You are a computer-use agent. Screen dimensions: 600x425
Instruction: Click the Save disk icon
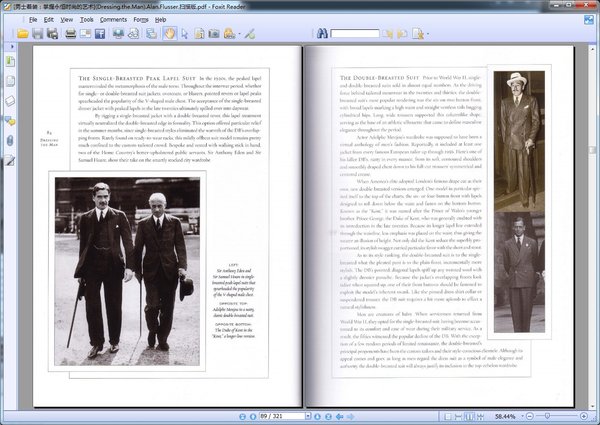click(38, 34)
